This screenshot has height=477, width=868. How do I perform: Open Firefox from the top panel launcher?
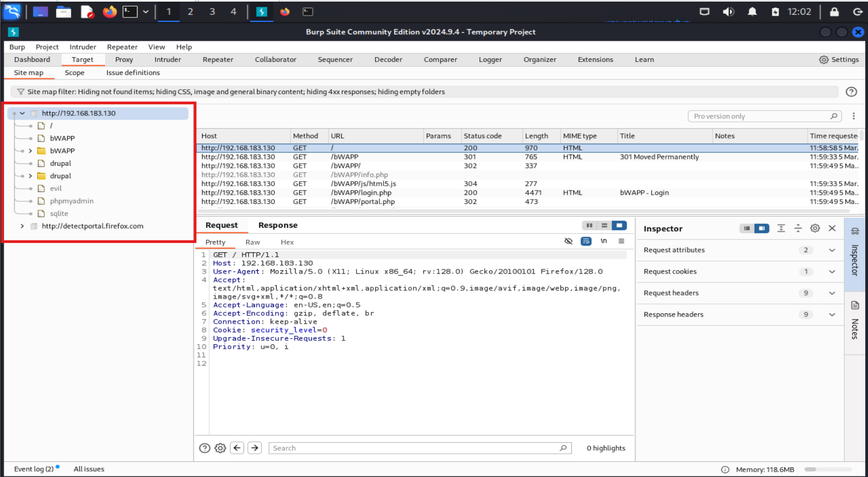pyautogui.click(x=110, y=11)
